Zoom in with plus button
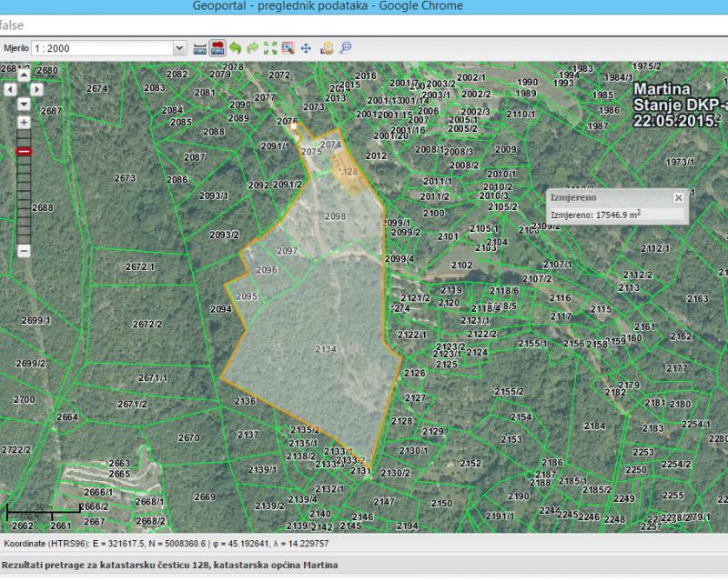This screenshot has height=581, width=728. click(24, 123)
